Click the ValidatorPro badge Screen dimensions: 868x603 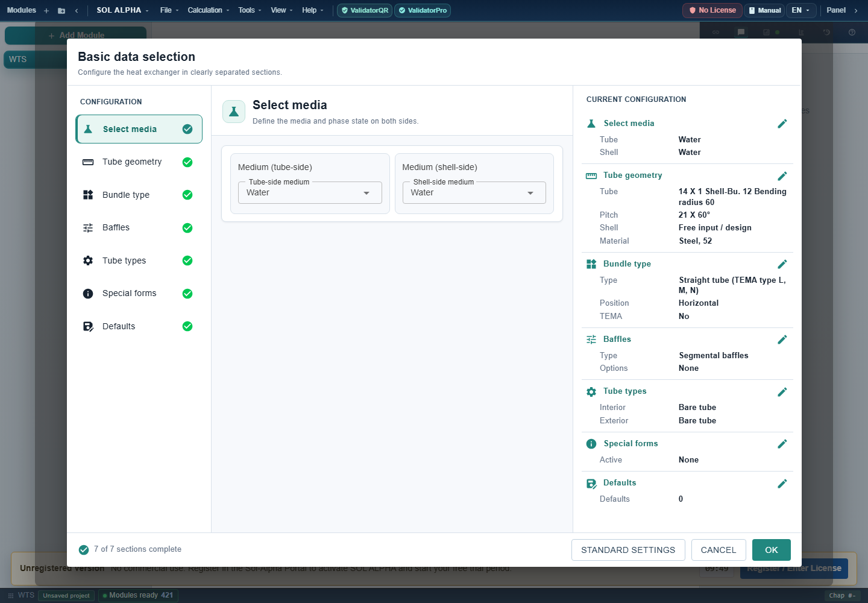pos(423,10)
